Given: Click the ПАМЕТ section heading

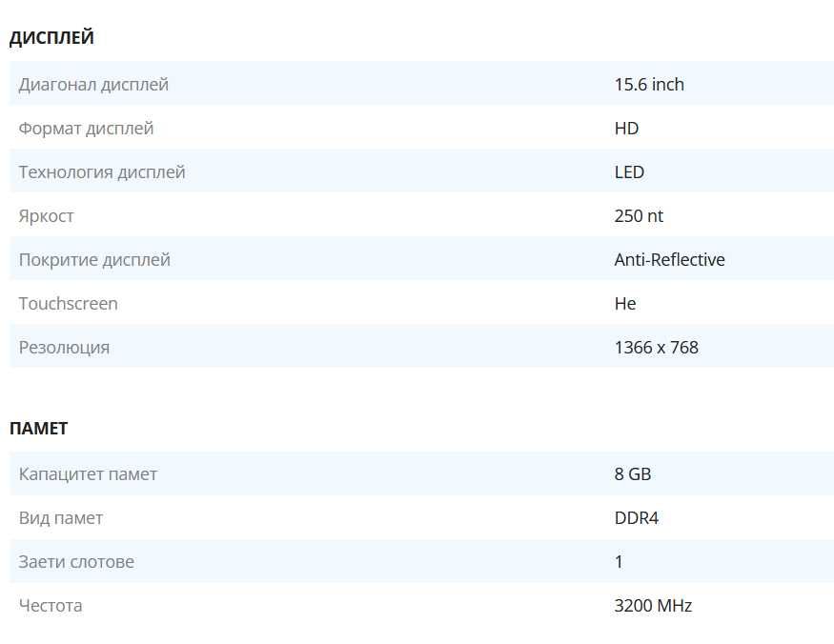Looking at the screenshot, I should tap(38, 429).
